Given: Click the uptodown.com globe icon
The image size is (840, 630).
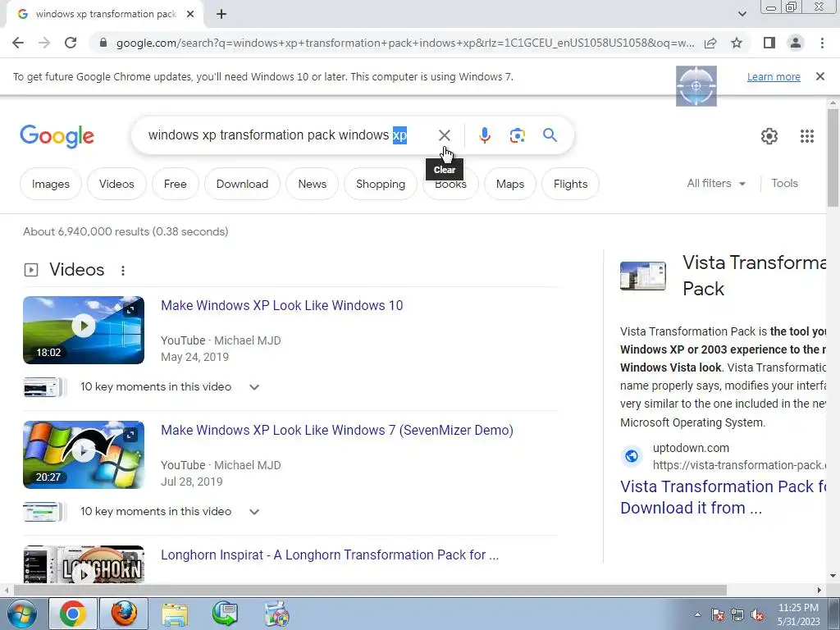Looking at the screenshot, I should pyautogui.click(x=632, y=456).
